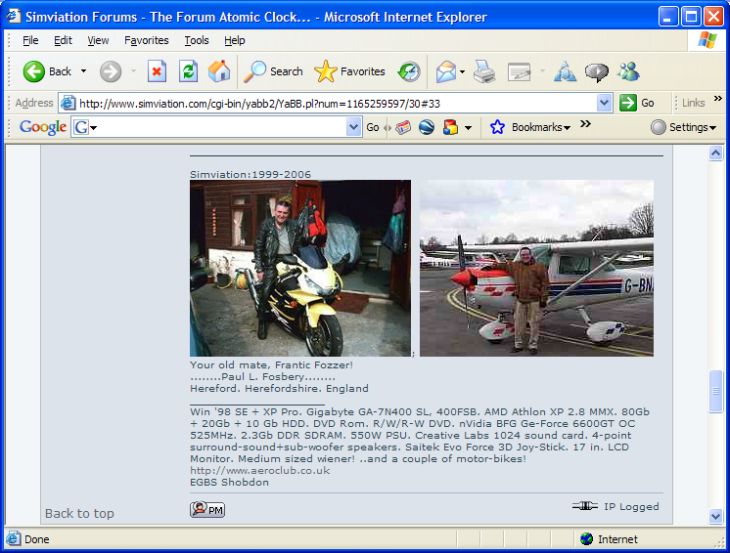The image size is (730, 553).
Task: Open the Edit menu
Action: point(63,40)
